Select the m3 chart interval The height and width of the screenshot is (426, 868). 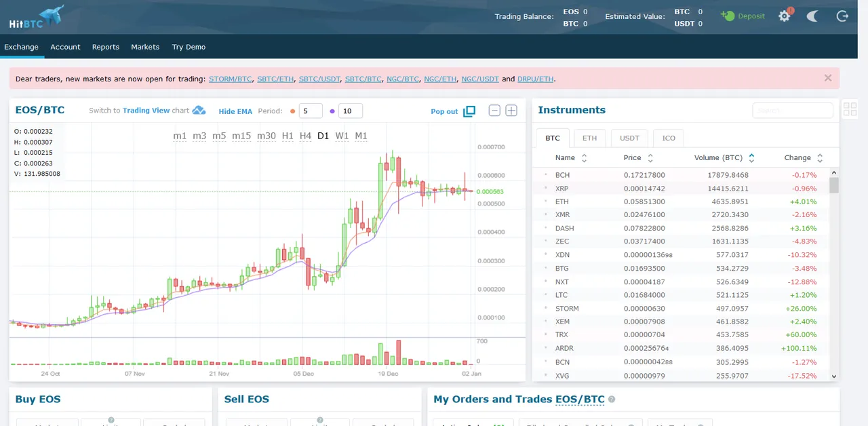tap(199, 136)
